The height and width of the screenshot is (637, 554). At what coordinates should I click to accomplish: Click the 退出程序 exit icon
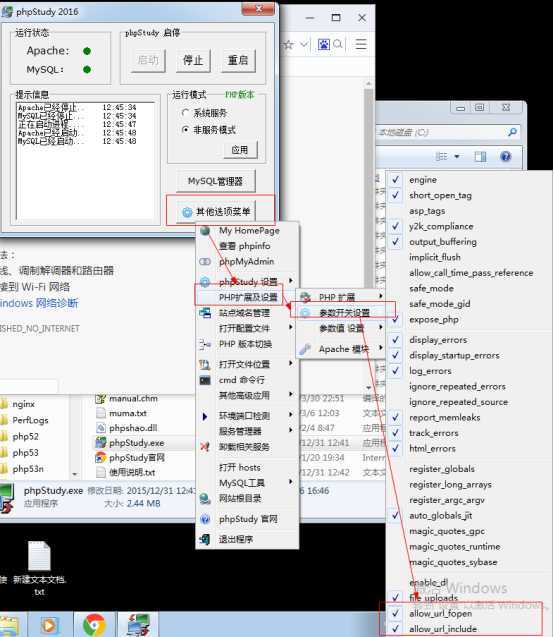(205, 540)
